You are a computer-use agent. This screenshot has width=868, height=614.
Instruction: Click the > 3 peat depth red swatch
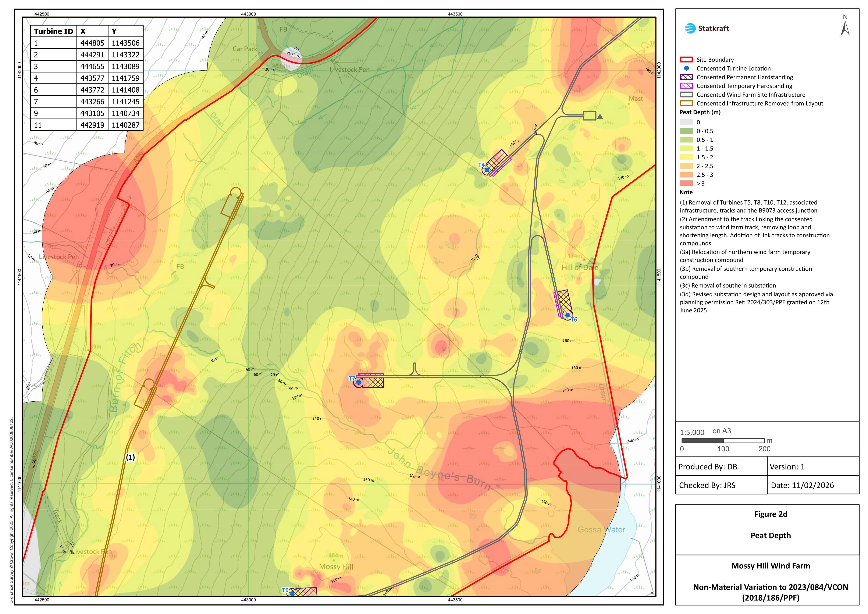686,183
